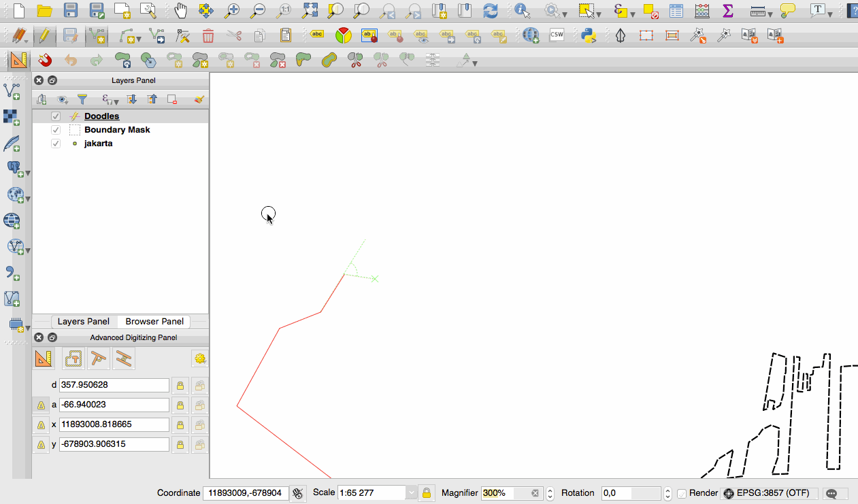Viewport: 858px width, 504px height.
Task: Open the digitizing panel settings gear dropdown
Action: click(200, 358)
